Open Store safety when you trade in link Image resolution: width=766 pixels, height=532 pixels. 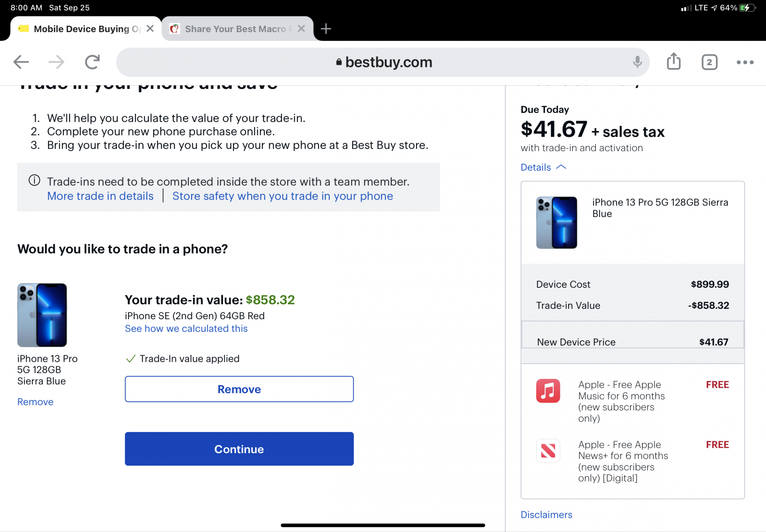283,196
